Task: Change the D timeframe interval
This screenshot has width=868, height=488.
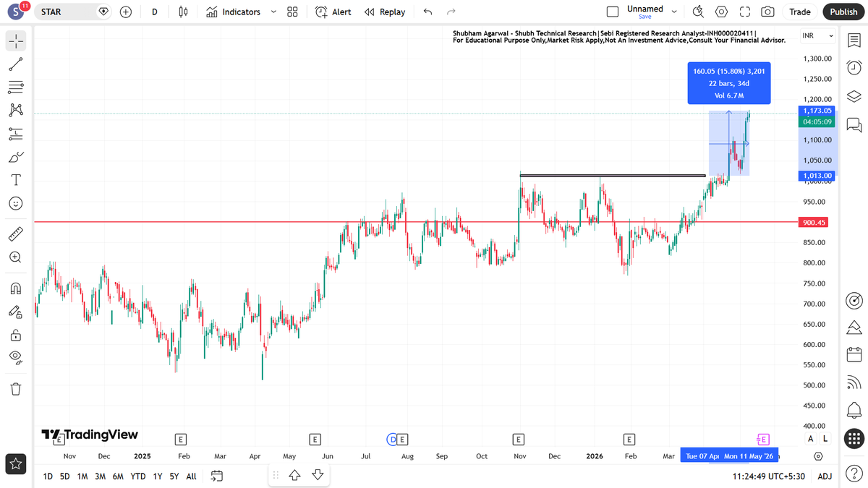Action: coord(155,12)
